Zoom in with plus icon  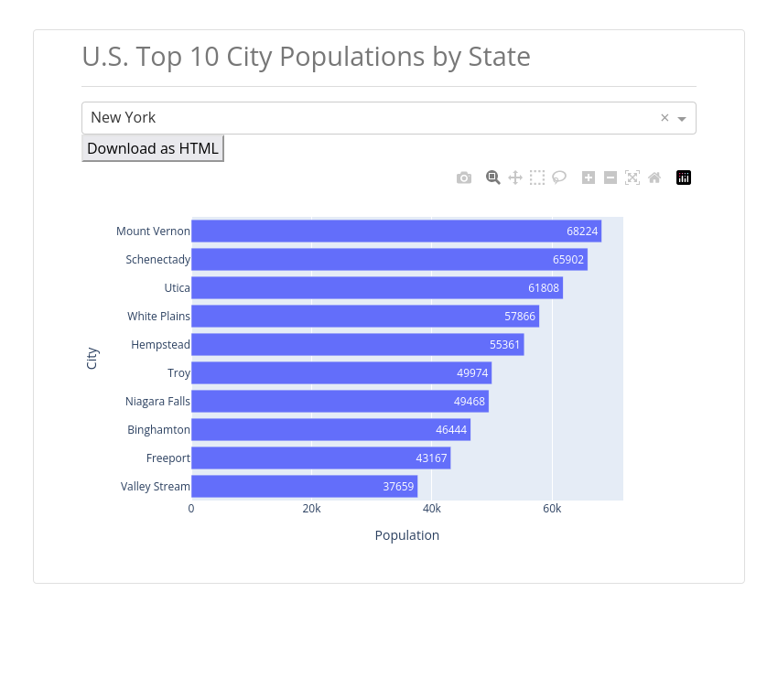[x=589, y=178]
